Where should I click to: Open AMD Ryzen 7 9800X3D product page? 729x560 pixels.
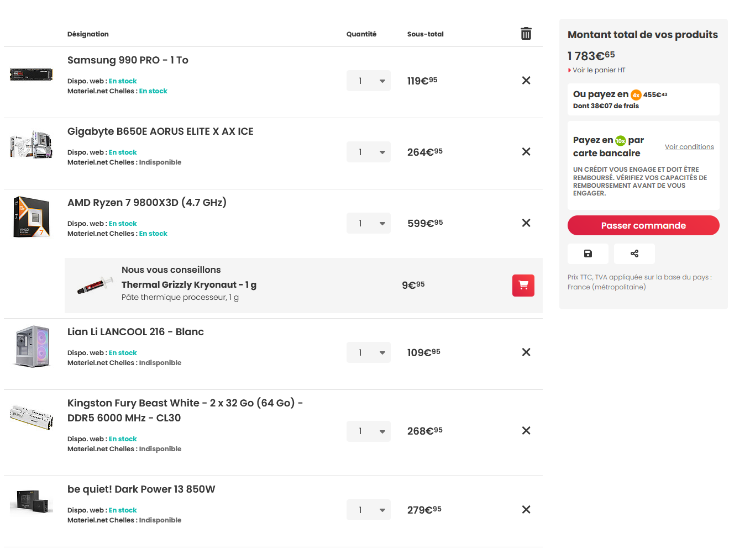point(147,203)
